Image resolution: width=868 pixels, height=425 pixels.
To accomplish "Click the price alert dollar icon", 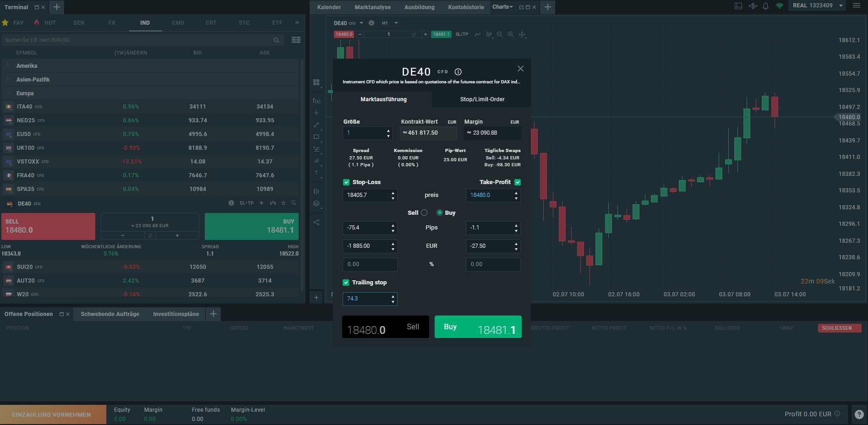I will pyautogui.click(x=753, y=6).
